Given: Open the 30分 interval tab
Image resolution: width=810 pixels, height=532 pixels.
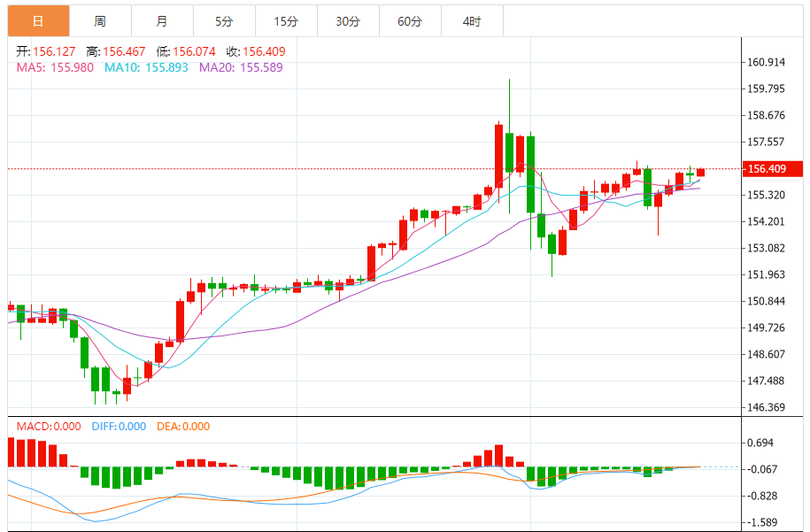Looking at the screenshot, I should point(348,21).
